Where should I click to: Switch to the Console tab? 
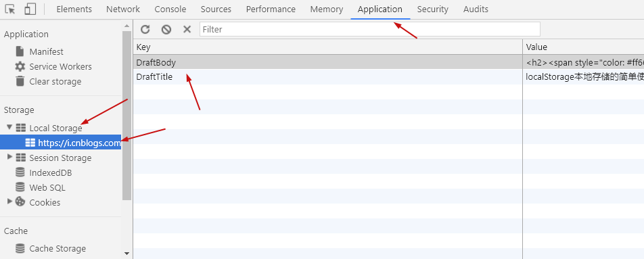click(170, 9)
